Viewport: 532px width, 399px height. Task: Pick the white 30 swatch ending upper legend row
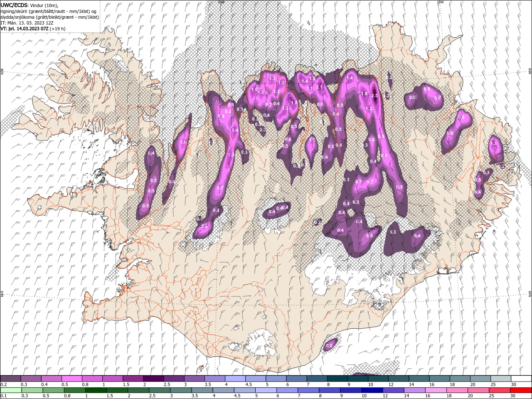(x=521, y=379)
